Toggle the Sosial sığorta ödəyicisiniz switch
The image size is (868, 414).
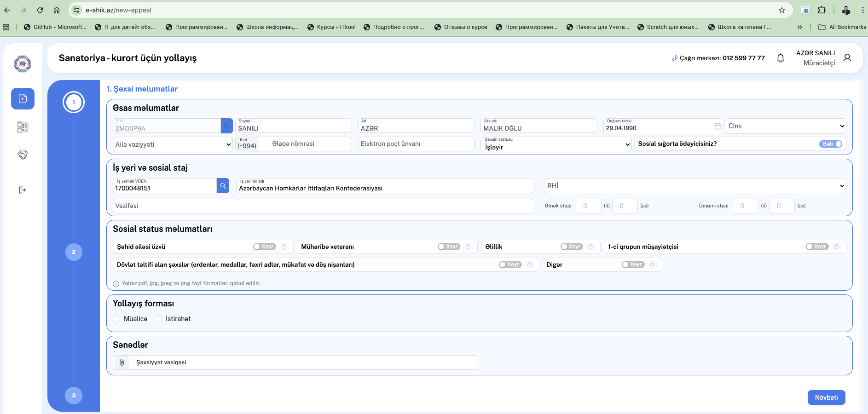[x=830, y=144]
